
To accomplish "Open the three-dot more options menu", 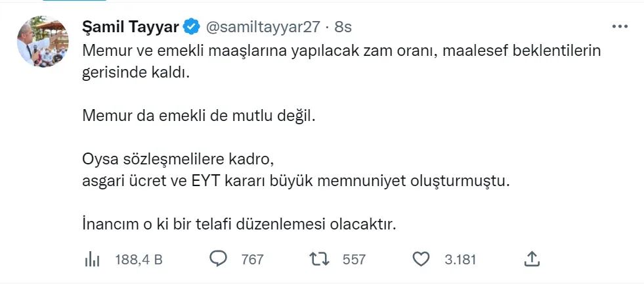I will (x=619, y=27).
